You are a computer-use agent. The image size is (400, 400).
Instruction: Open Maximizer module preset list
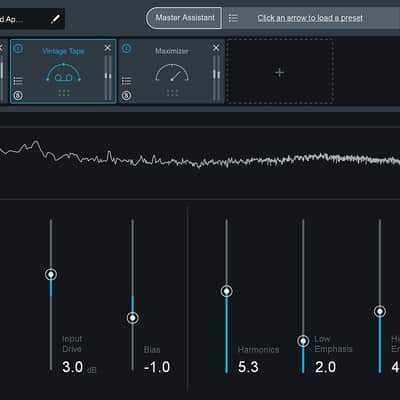pyautogui.click(x=126, y=81)
